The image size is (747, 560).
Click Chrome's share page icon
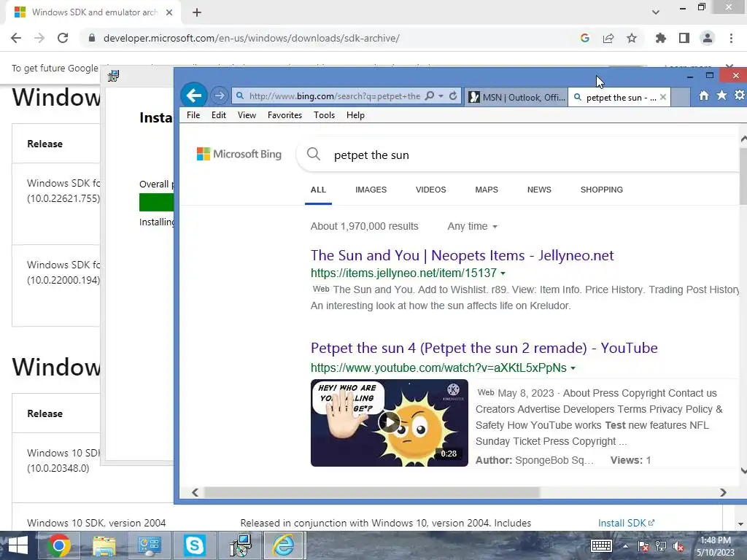pyautogui.click(x=608, y=38)
